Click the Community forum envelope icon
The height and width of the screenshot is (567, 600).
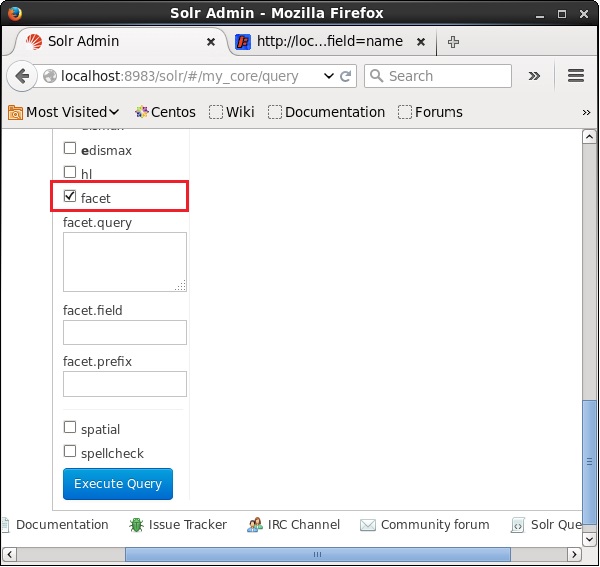[x=368, y=525]
